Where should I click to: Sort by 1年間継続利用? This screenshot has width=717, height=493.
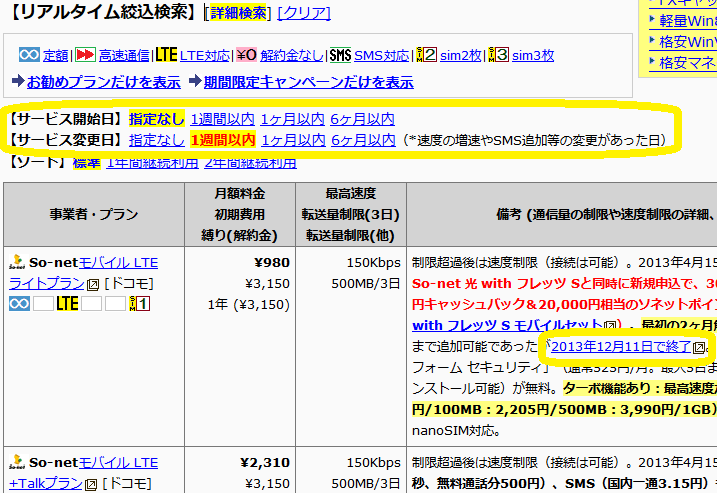tap(152, 162)
